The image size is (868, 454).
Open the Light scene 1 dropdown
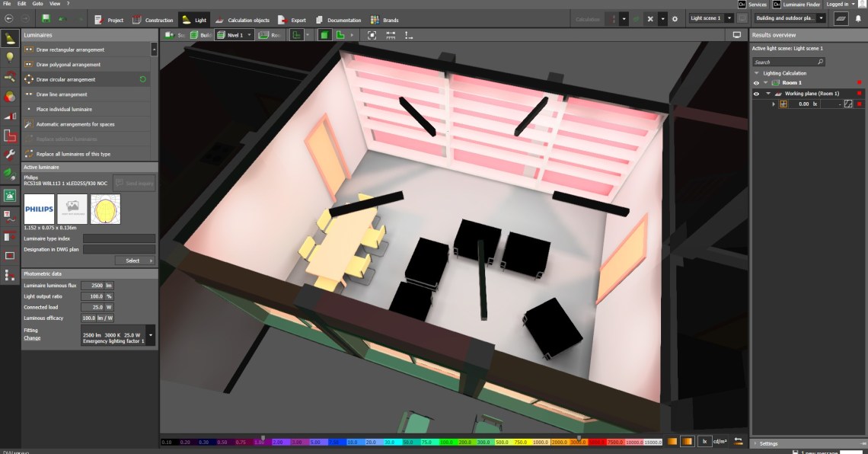(x=729, y=18)
